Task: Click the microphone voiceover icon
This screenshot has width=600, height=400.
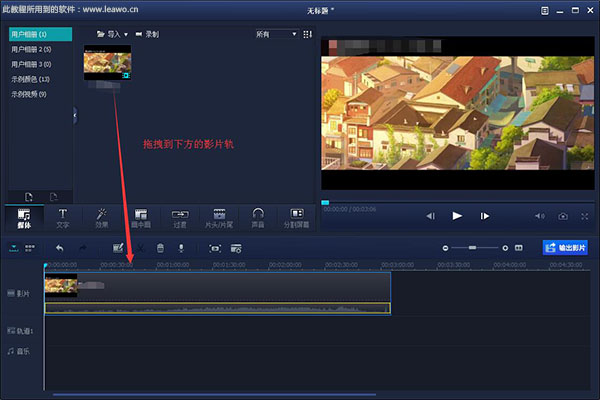Action: click(x=181, y=248)
